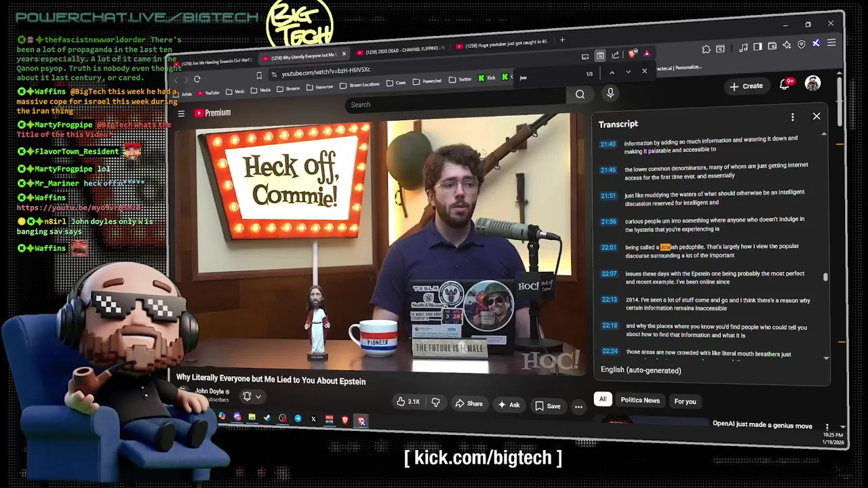Open the youtu.be link in chat

point(79,207)
